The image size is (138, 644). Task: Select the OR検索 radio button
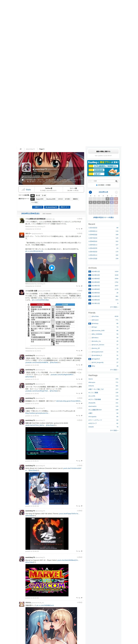click(x=104, y=185)
